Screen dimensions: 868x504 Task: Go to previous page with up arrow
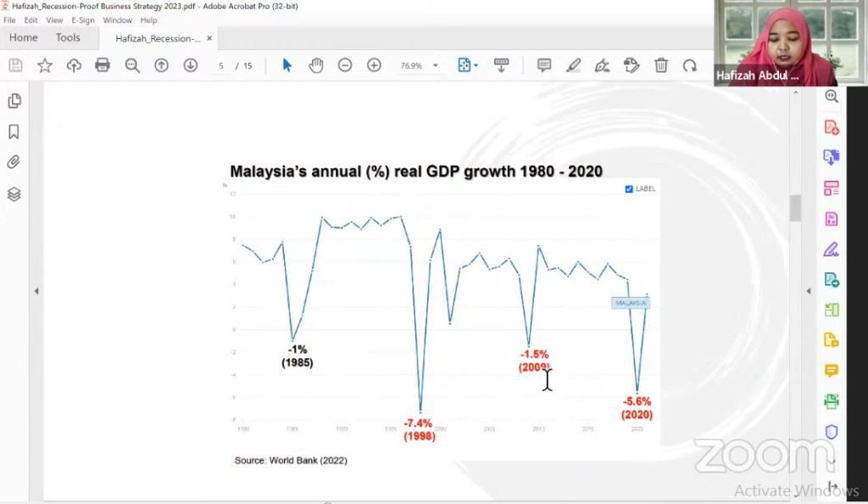click(x=161, y=65)
